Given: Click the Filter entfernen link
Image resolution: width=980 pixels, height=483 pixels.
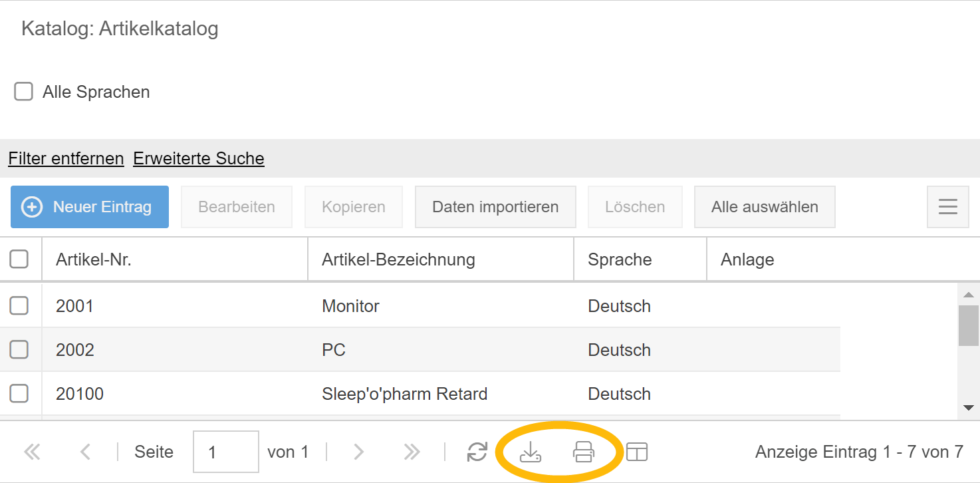Looking at the screenshot, I should click(66, 159).
